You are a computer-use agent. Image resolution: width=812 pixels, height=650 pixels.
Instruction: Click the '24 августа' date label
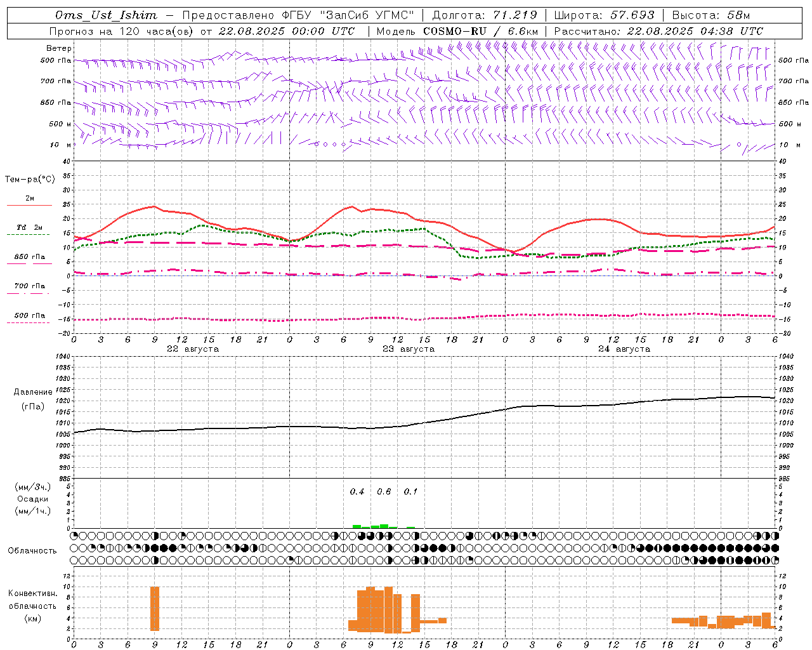(x=624, y=349)
